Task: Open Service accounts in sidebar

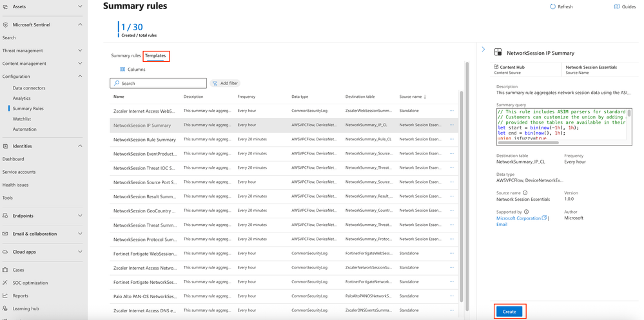Action: (x=19, y=172)
